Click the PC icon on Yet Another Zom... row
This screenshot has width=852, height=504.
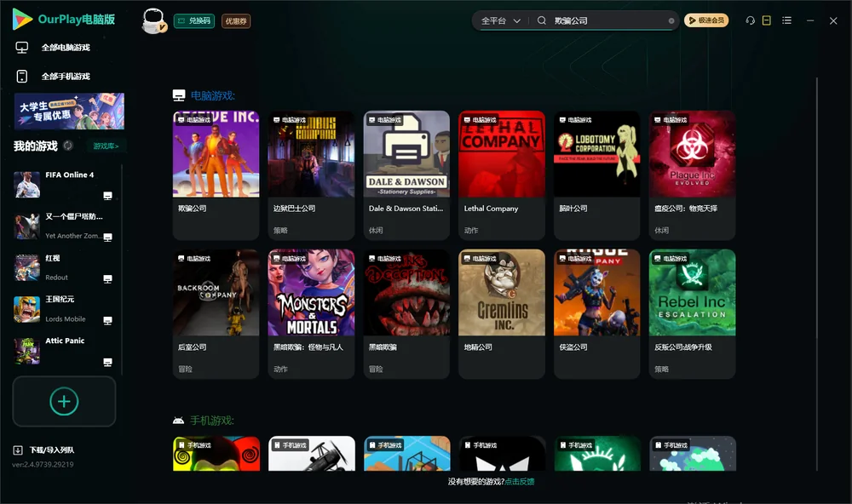(x=107, y=238)
